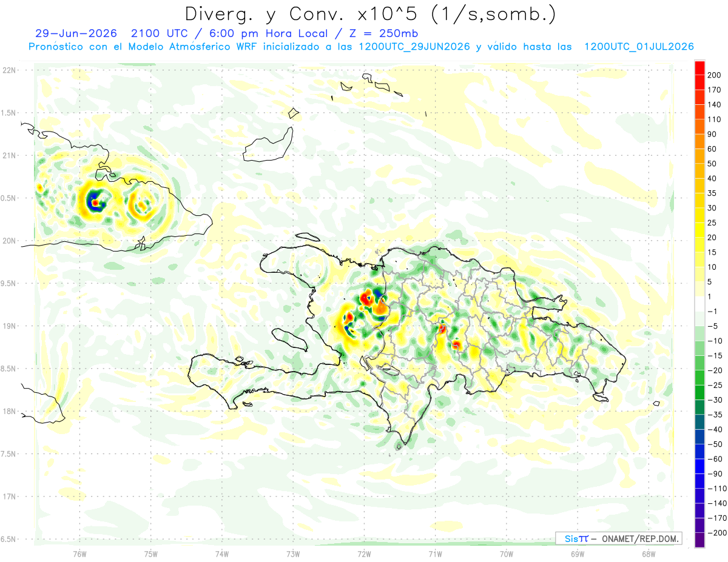Click the color bar label '60'

(712, 149)
